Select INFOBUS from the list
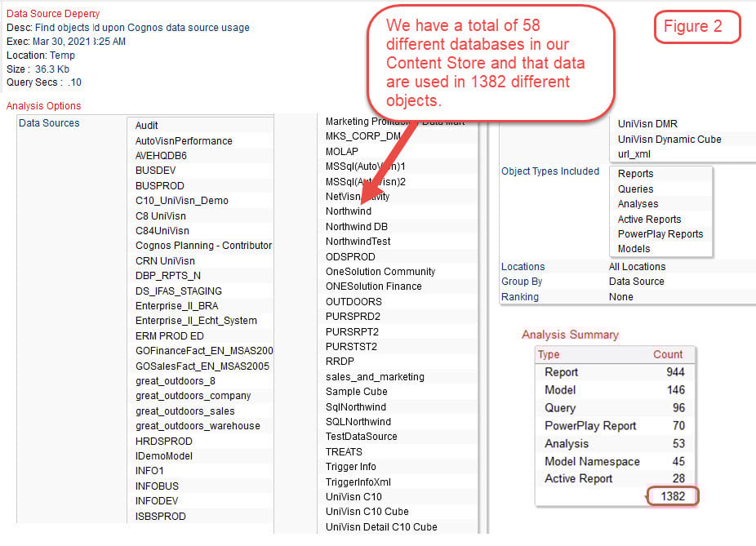 click(x=157, y=486)
